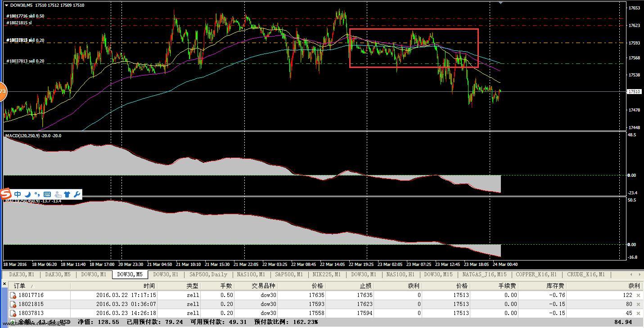The width and height of the screenshot is (644, 328).
Task: Switch to the DAX30,M5 chart tab
Action: click(x=58, y=274)
